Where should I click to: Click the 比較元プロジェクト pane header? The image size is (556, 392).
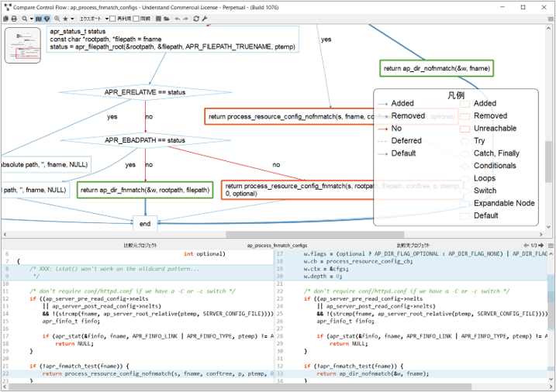pos(140,246)
